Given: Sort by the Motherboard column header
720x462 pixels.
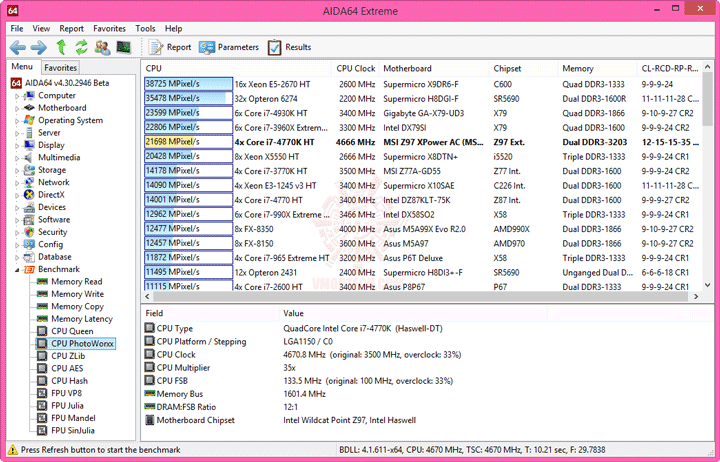Looking at the screenshot, I should pos(434,68).
